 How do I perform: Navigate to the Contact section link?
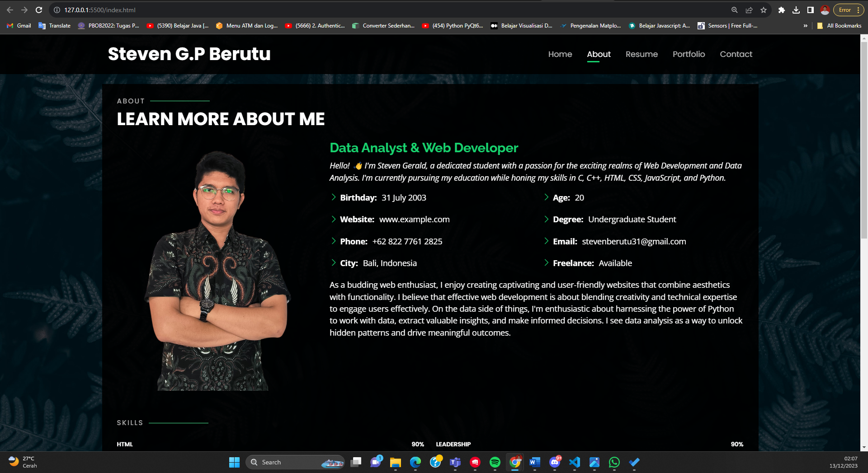pyautogui.click(x=736, y=54)
